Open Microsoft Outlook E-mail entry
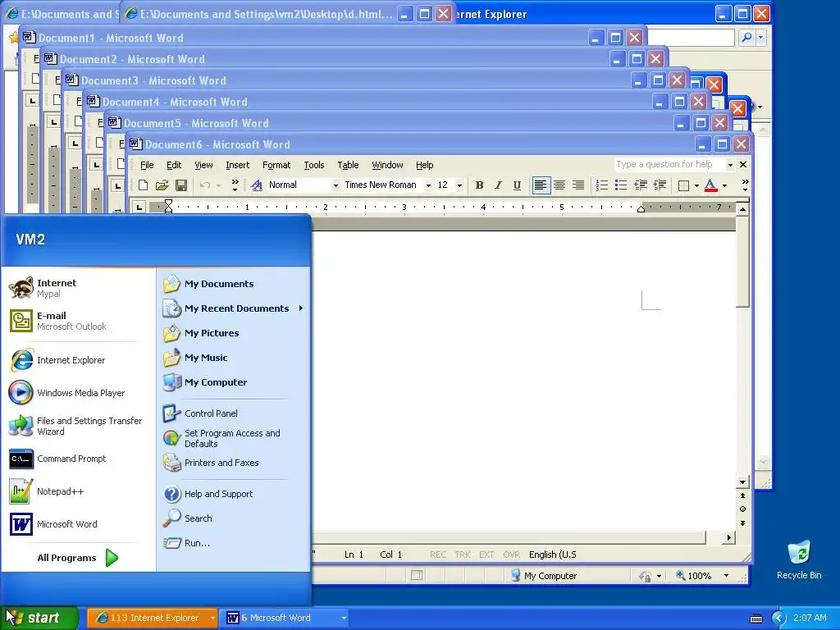Viewport: 840px width, 630px height. coord(78,321)
